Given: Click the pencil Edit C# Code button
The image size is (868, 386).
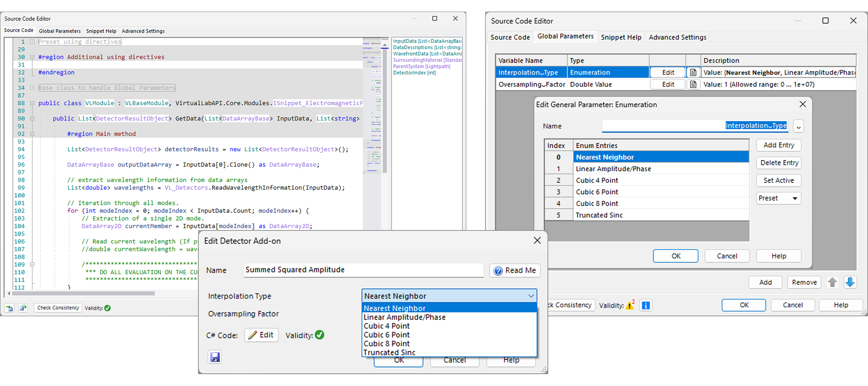Looking at the screenshot, I should (x=261, y=335).
